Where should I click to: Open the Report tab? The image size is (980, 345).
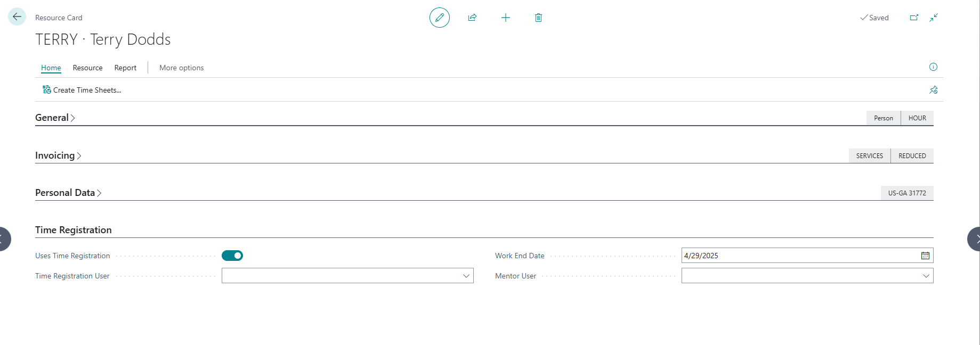click(x=125, y=68)
